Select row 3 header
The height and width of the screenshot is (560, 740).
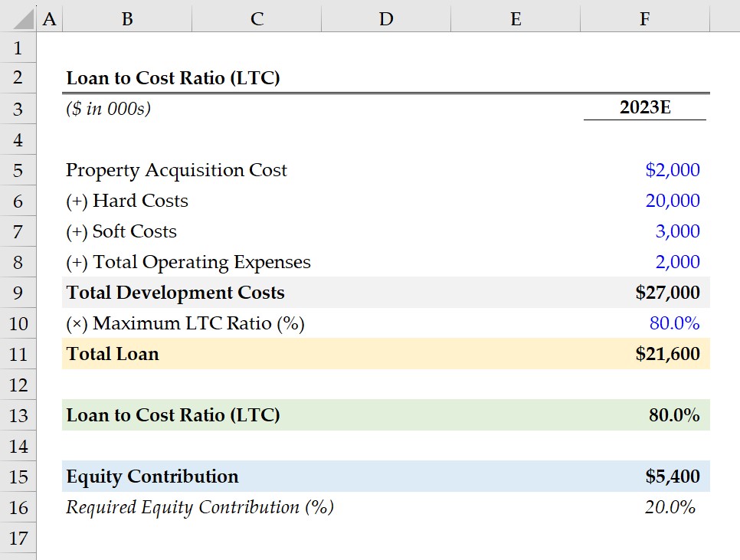[x=18, y=109]
